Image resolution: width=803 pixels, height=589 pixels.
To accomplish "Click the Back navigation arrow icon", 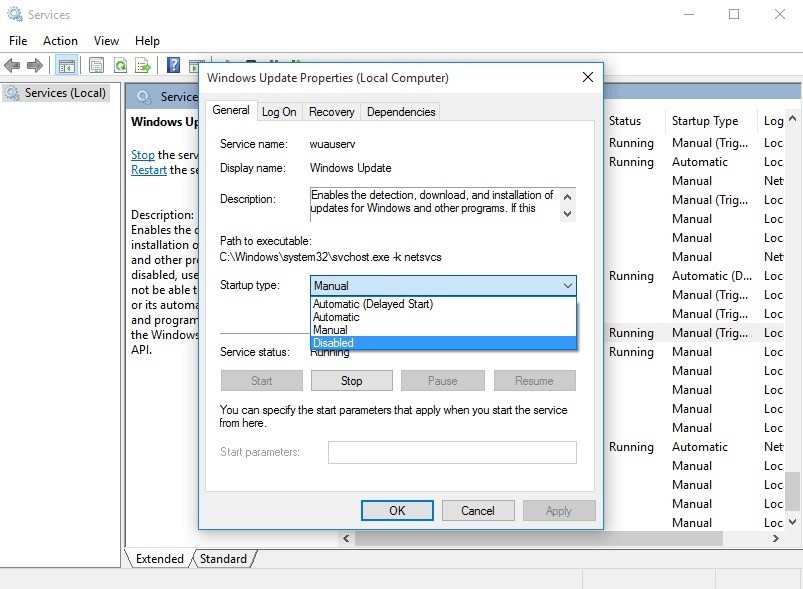I will coord(12,64).
